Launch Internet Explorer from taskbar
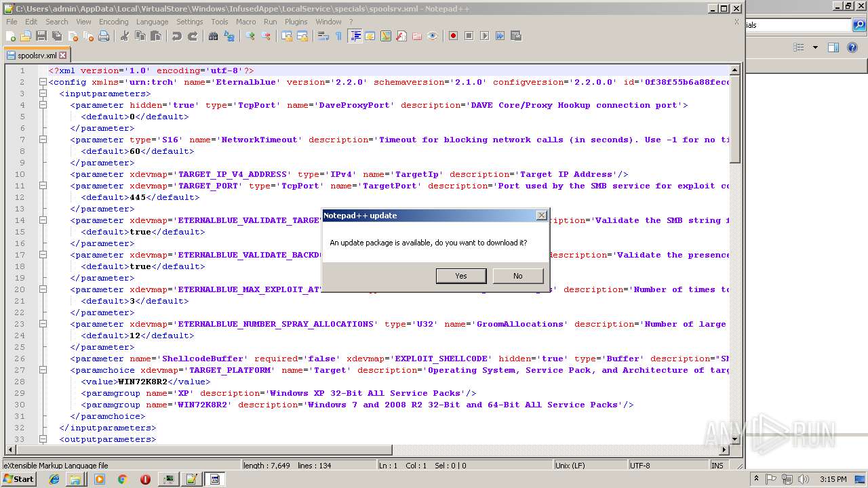The width and height of the screenshot is (868, 488). pyautogui.click(x=54, y=479)
